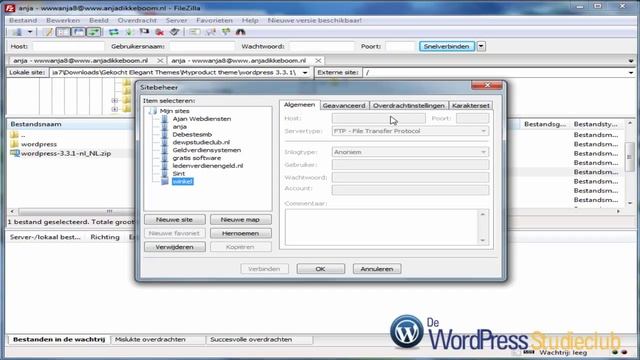Viewport: 640px width, 360px height.
Task: Toggle the message log display icon
Action: (x=48, y=32)
